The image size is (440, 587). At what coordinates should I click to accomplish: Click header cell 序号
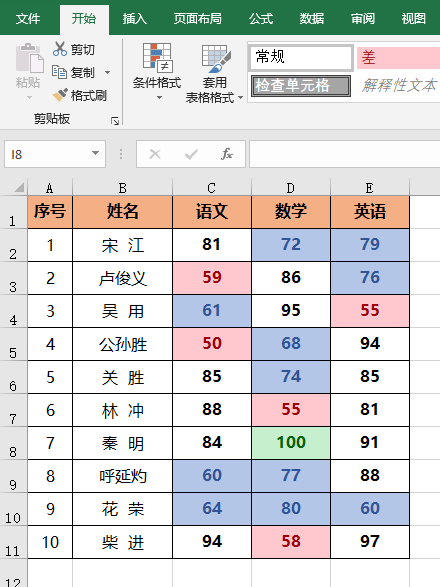click(x=50, y=212)
